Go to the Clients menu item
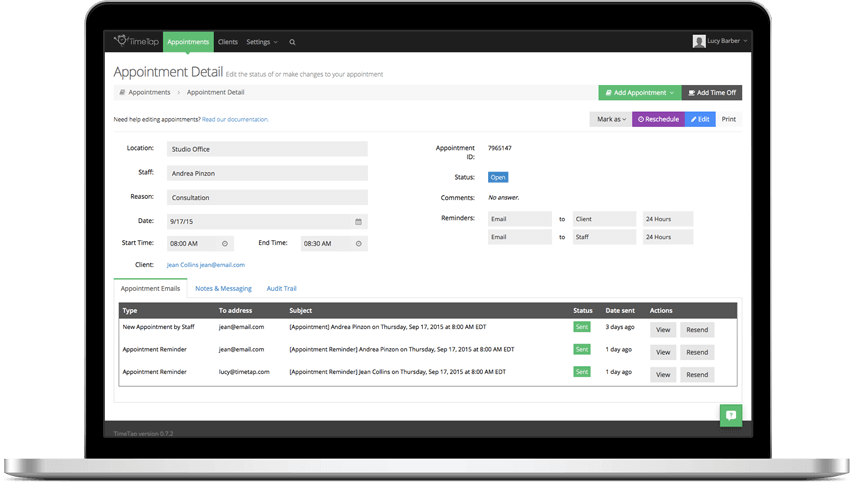The width and height of the screenshot is (850, 482). coord(228,42)
